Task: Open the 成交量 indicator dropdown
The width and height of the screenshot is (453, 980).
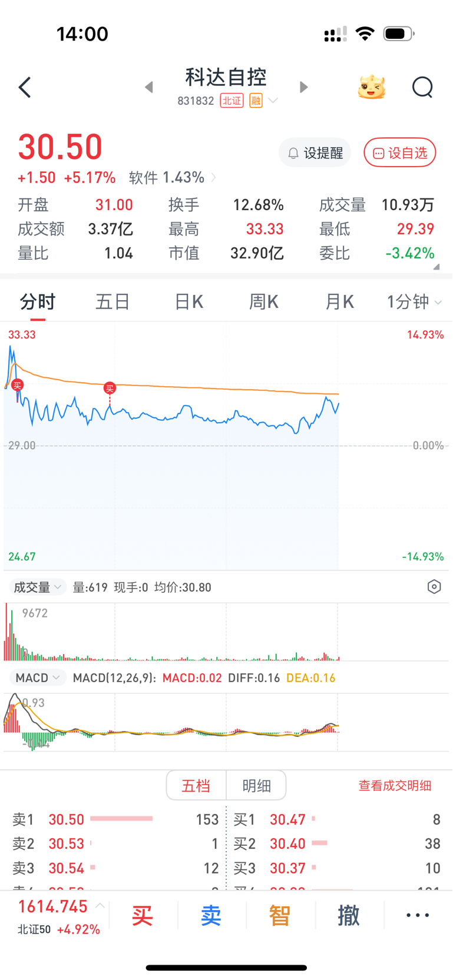Action: (x=38, y=587)
